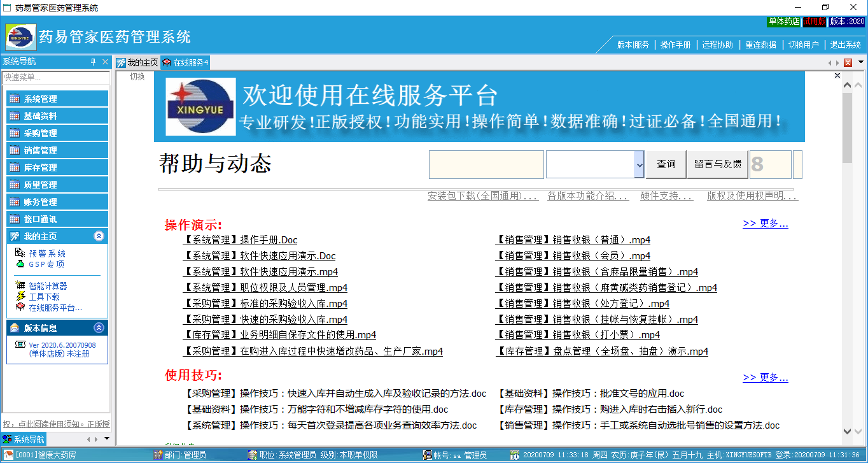Open 接口通讯 module in navigation

tap(57, 219)
